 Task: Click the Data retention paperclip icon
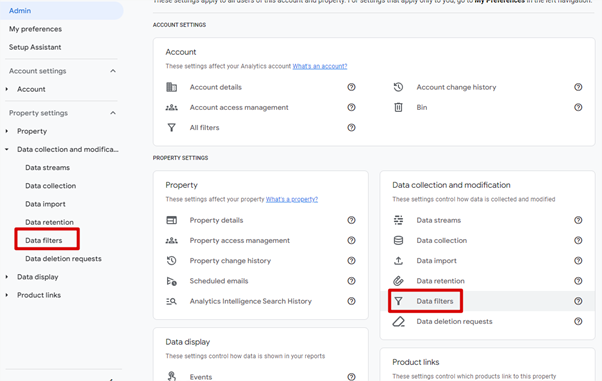click(x=398, y=281)
